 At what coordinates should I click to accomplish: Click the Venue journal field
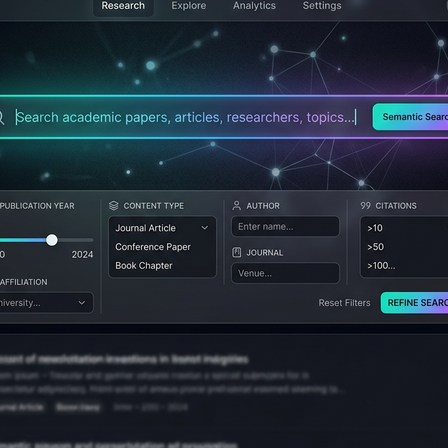(285, 273)
